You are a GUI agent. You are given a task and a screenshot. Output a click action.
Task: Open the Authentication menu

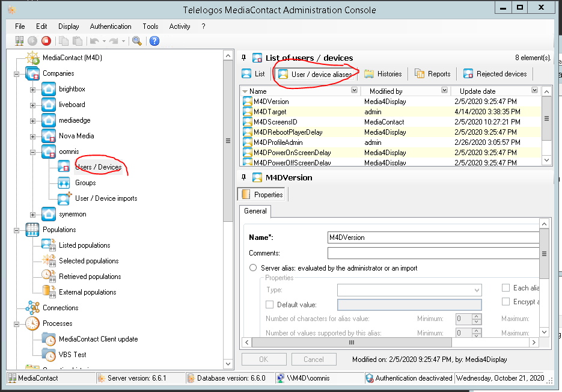[111, 26]
